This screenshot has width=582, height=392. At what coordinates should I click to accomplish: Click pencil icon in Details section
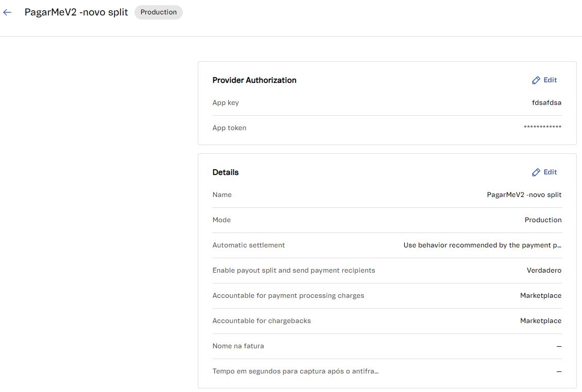tap(536, 172)
